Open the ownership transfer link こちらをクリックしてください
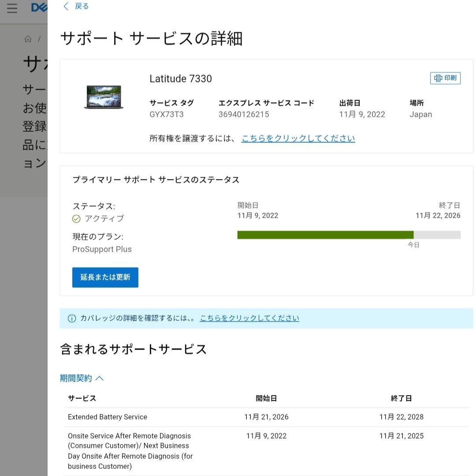 point(298,138)
